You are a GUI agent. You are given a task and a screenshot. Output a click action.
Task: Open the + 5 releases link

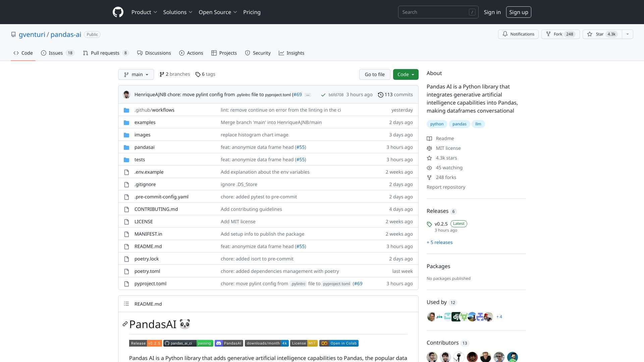[439, 242]
